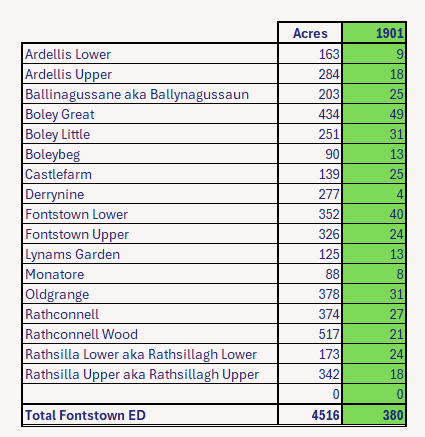Click the Fontstown Lower name cell

[x=150, y=214]
